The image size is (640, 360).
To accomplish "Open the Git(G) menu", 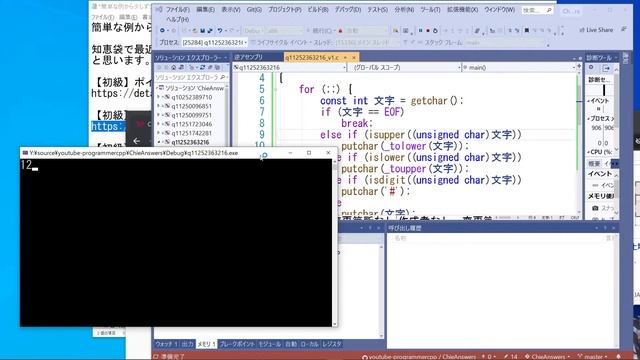I will [254, 10].
